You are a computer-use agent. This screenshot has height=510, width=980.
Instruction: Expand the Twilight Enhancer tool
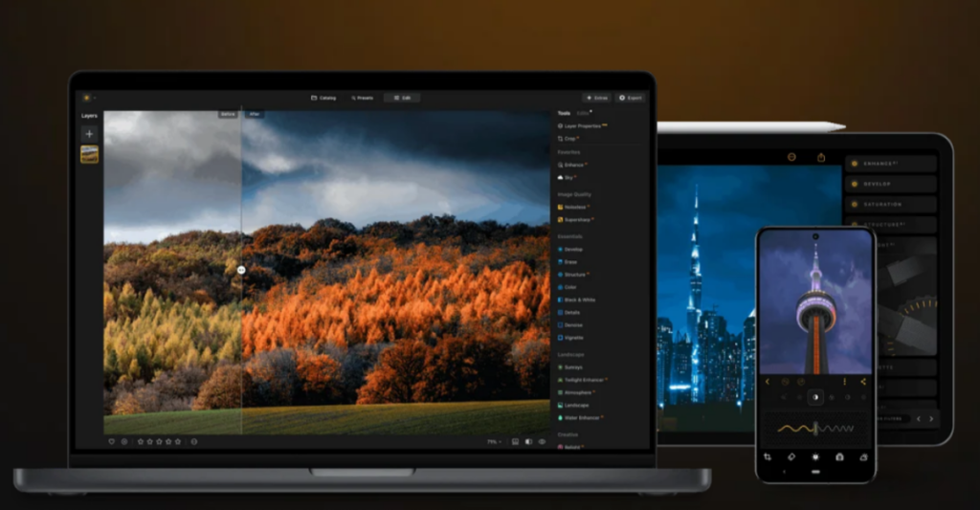coord(582,380)
